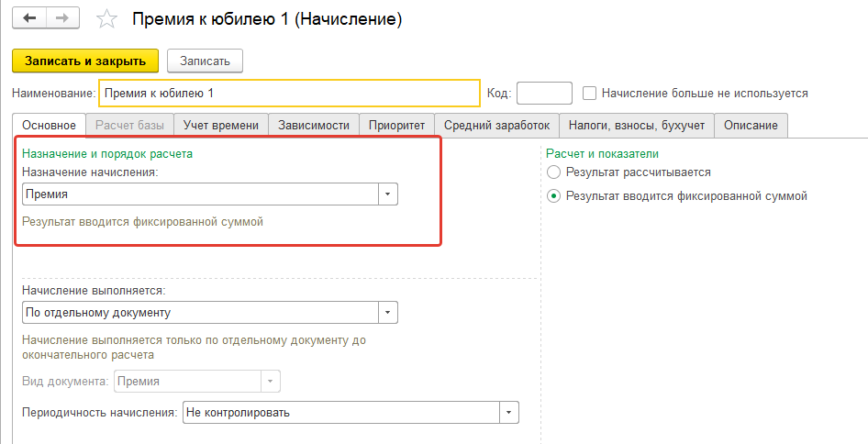This screenshot has width=868, height=444.
Task: Go to 'Приоритет' tab
Action: pos(396,126)
